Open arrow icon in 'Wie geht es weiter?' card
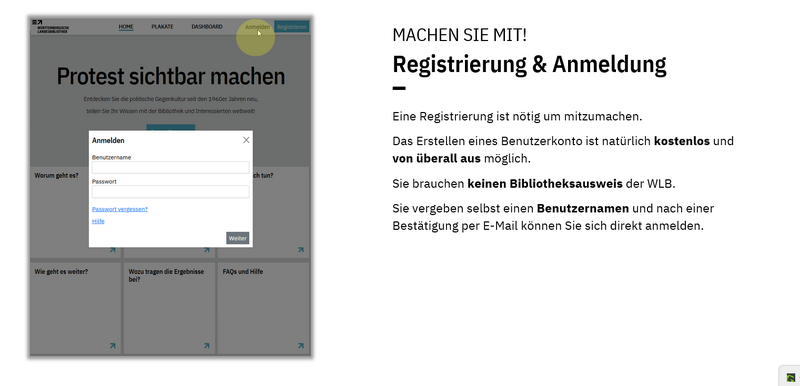 click(112, 346)
